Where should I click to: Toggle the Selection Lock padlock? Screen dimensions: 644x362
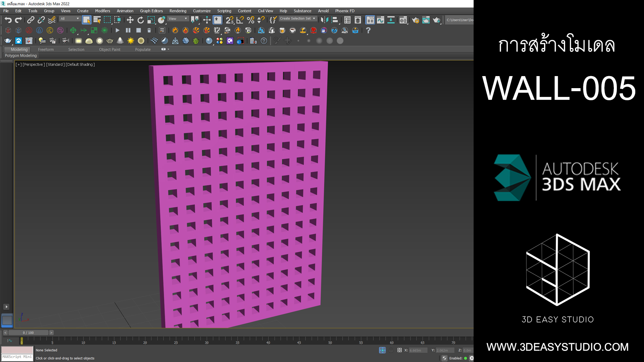(x=391, y=350)
